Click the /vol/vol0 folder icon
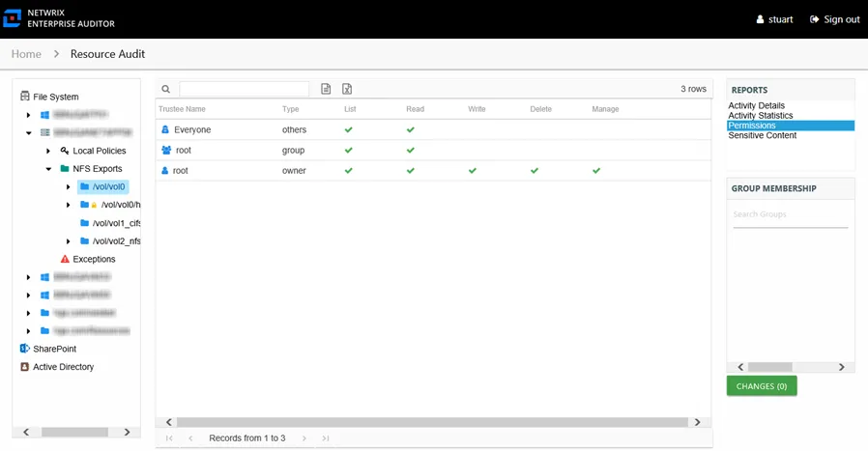The height and width of the screenshot is (451, 868). pos(85,186)
